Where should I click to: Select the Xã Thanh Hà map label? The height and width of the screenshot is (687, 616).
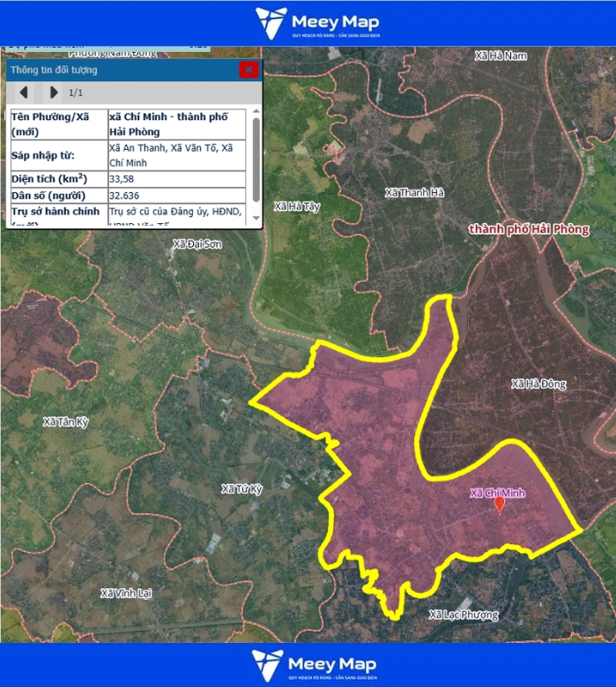[x=414, y=192]
